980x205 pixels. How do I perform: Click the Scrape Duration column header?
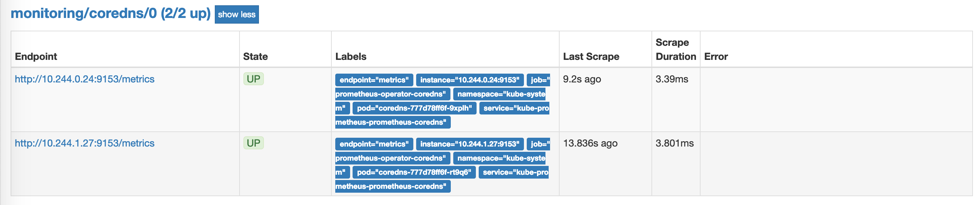pyautogui.click(x=676, y=49)
